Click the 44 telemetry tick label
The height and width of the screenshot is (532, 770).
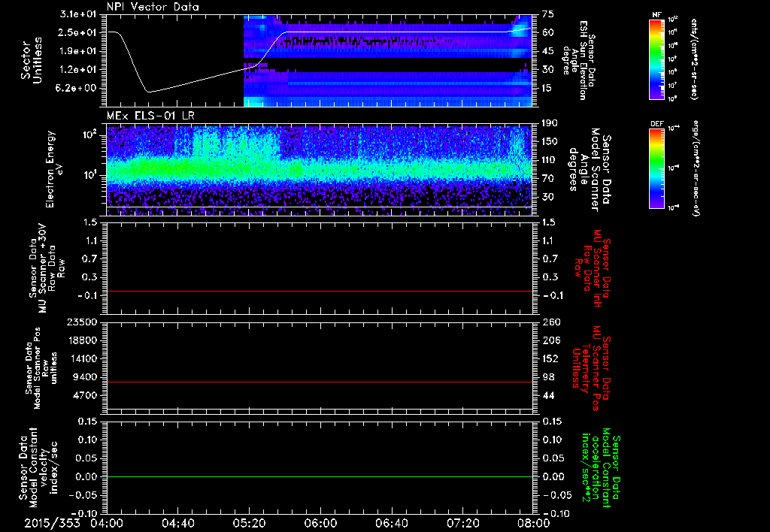pyautogui.click(x=548, y=395)
